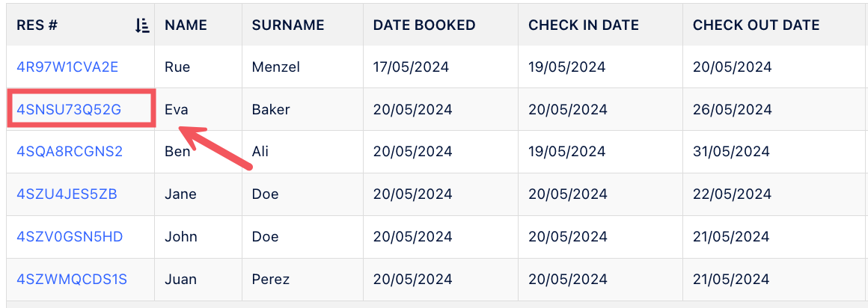Click the surname cell Perez
868x308 pixels.
pyautogui.click(x=270, y=280)
